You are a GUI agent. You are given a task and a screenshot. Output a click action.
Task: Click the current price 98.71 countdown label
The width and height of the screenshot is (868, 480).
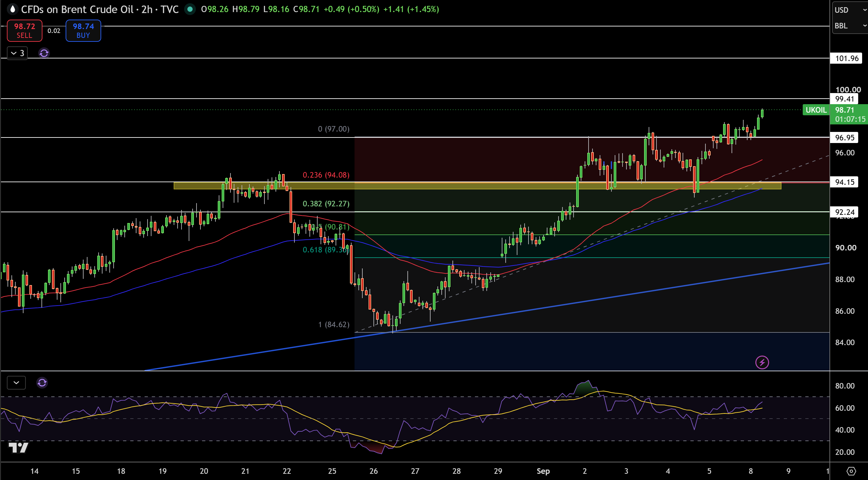pos(849,114)
